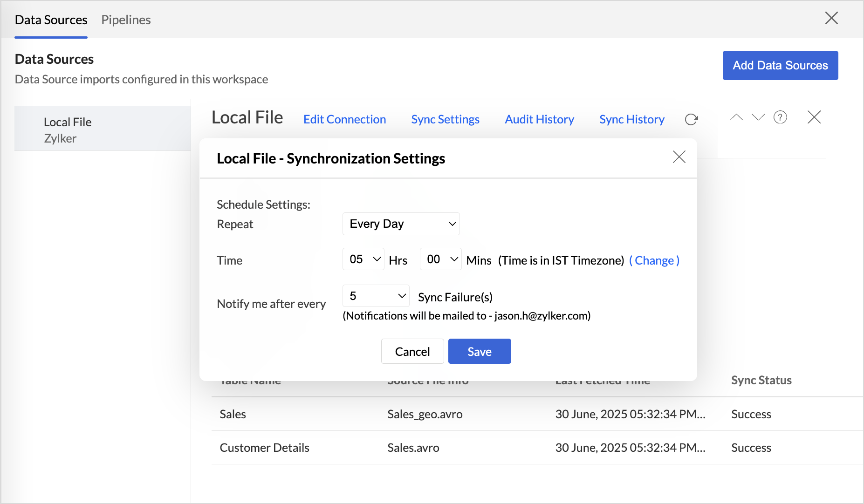
Task: Open the sync failure count dropdown
Action: [x=376, y=296]
